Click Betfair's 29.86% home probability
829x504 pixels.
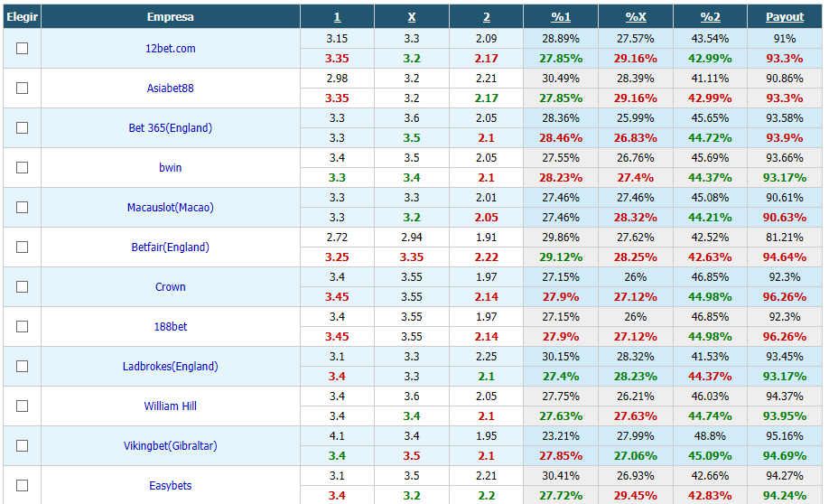[x=561, y=237]
